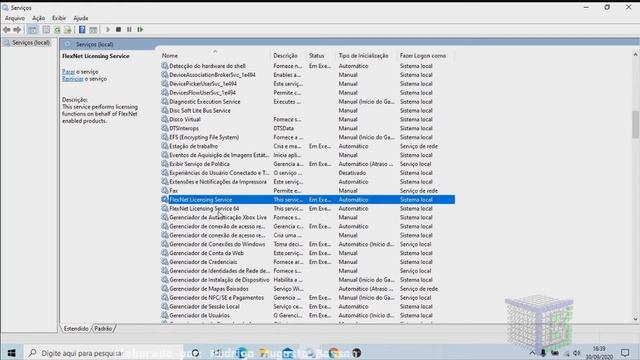
Task: Select Gerenciador de NFC/SE e Pagamentos
Action: click(x=308, y=298)
